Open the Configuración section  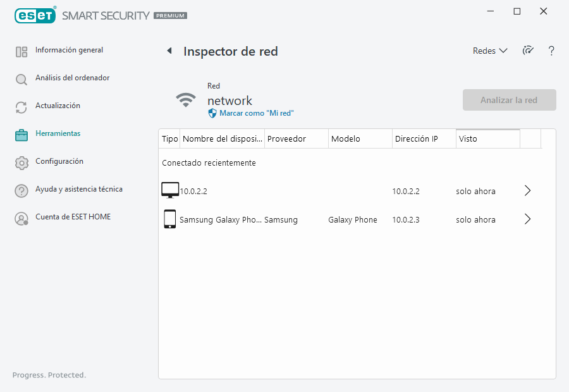[x=59, y=162]
